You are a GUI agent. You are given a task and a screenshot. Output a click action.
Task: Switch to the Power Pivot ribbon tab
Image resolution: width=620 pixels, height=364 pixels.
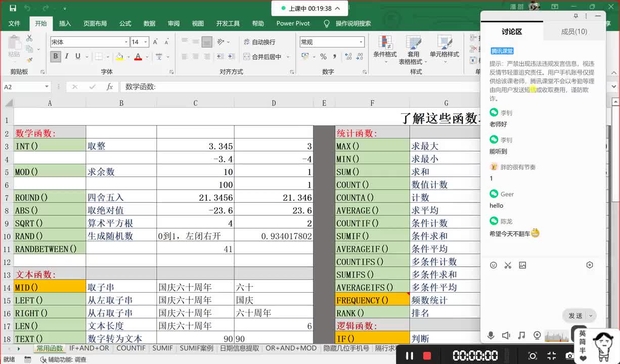pyautogui.click(x=293, y=23)
